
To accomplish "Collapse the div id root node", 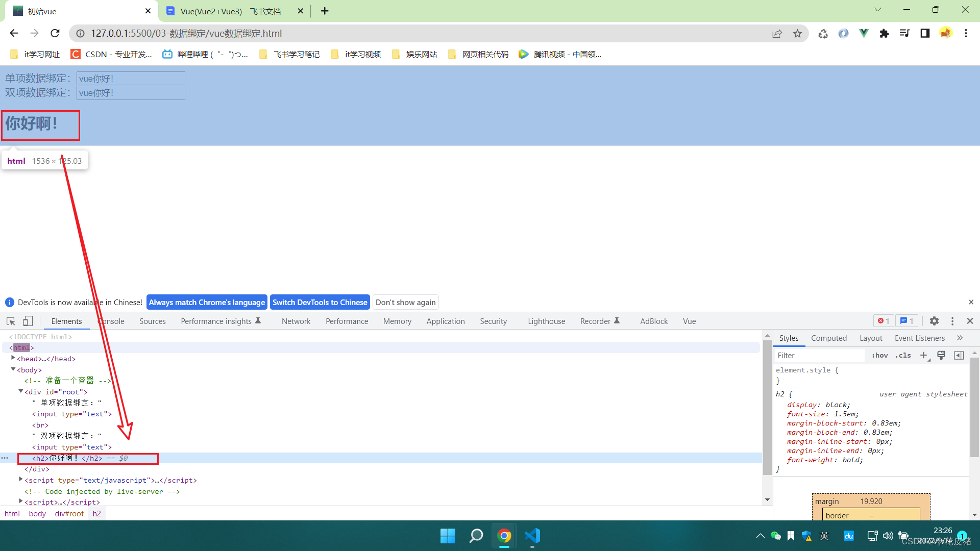I will [21, 391].
